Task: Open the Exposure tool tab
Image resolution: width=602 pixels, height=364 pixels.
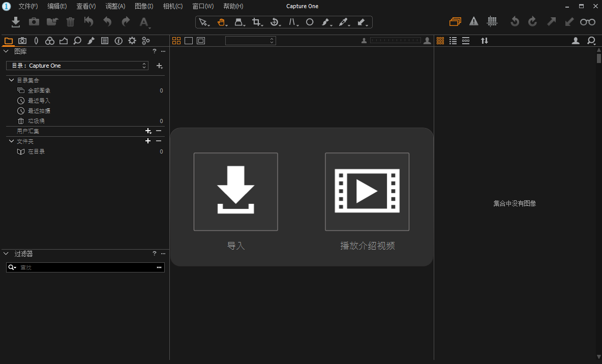Action: click(64, 41)
